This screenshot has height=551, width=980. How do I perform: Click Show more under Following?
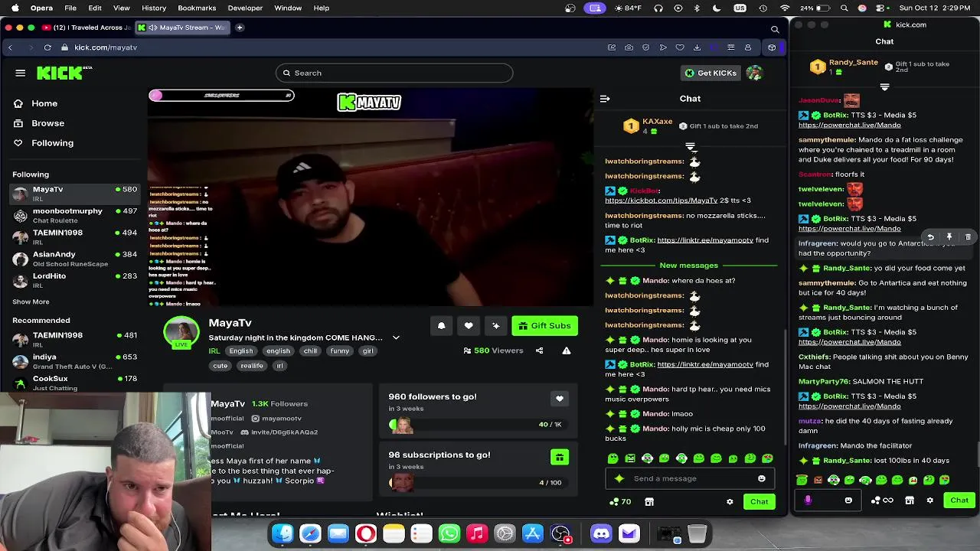pyautogui.click(x=31, y=302)
